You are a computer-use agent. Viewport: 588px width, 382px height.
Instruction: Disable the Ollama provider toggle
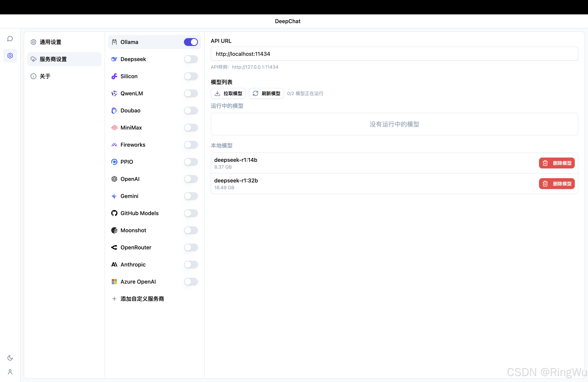tap(191, 42)
